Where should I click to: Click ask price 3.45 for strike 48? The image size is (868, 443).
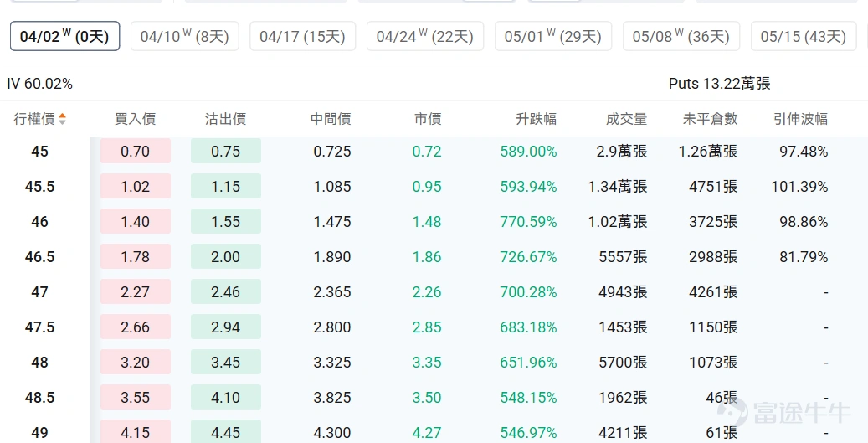click(x=226, y=362)
